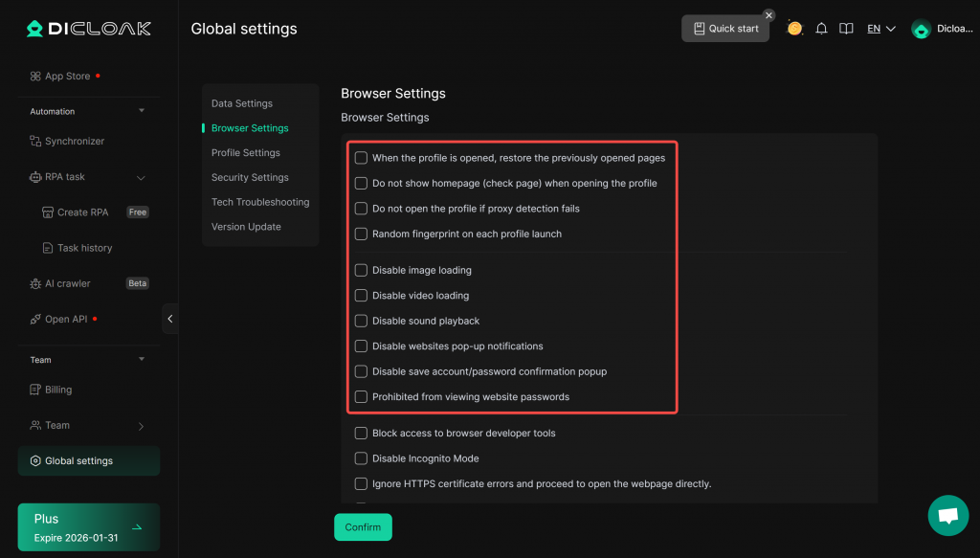Open App Store from sidebar
The width and height of the screenshot is (980, 558).
point(67,77)
